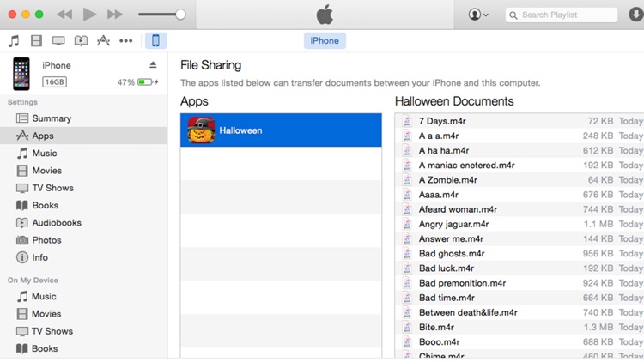Open Books under Settings sidebar
This screenshot has height=362, width=644.
(x=83, y=205)
